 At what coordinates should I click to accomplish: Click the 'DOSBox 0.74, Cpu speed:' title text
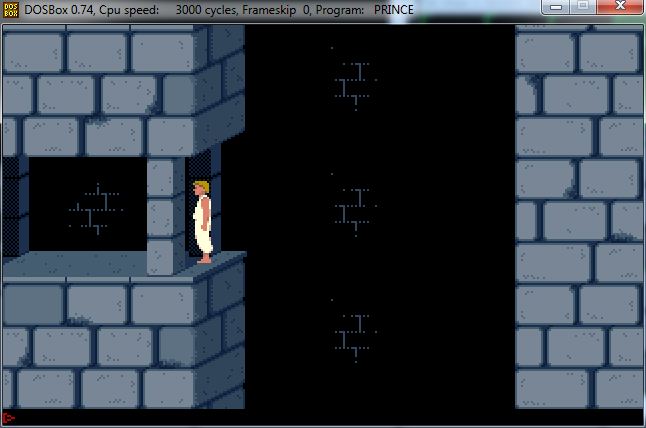point(91,10)
